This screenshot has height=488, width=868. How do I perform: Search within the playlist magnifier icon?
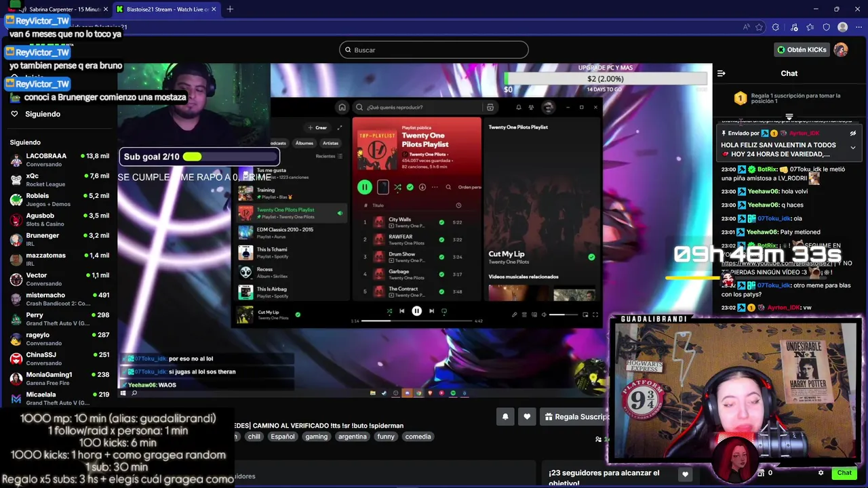pyautogui.click(x=448, y=187)
